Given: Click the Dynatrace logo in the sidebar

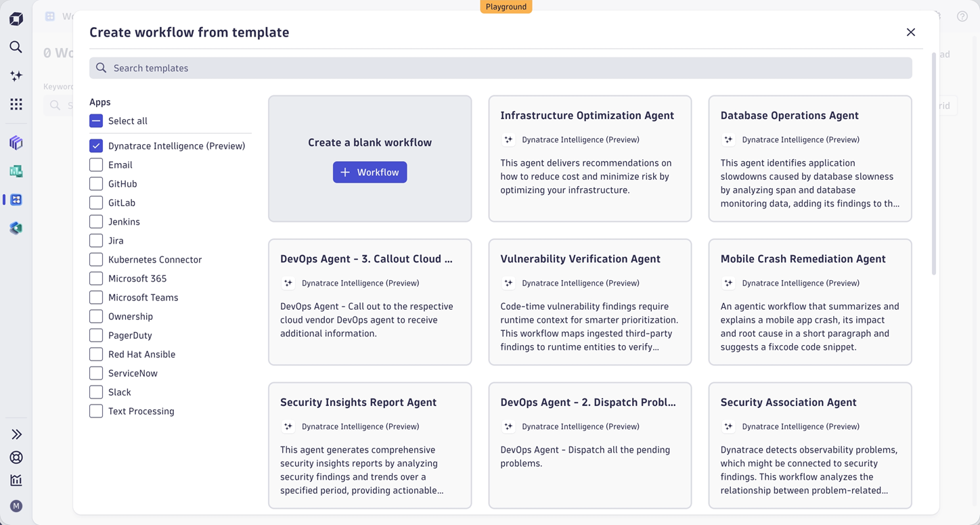Looking at the screenshot, I should (x=16, y=18).
